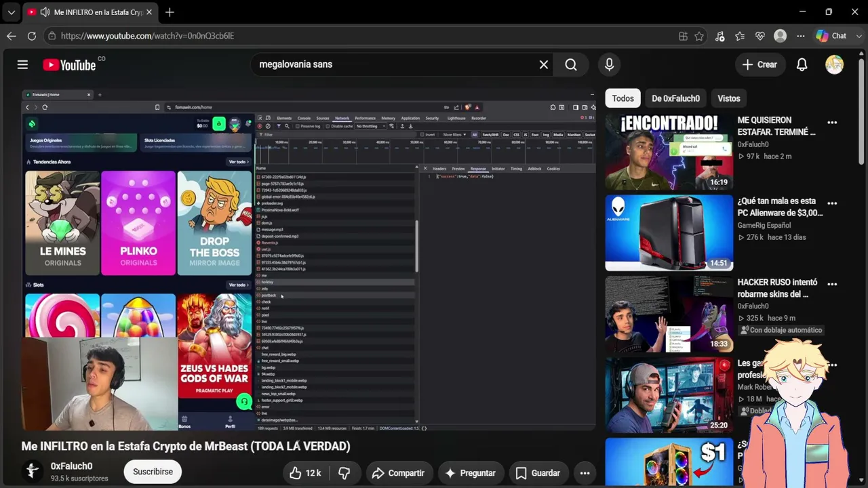Open the YouTube account avatar menu
The height and width of the screenshot is (488, 868).
(x=834, y=64)
